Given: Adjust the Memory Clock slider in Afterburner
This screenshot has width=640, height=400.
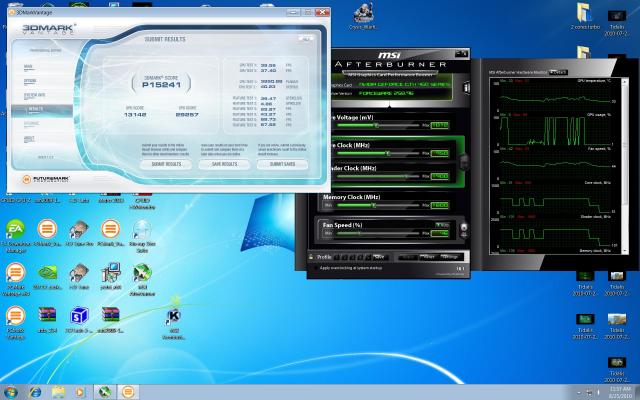Looking at the screenshot, I should pyautogui.click(x=378, y=205).
